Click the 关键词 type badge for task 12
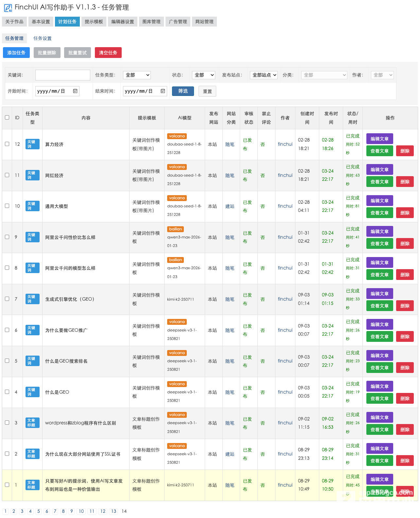Viewport: 420px width, 518px height. 32,144
